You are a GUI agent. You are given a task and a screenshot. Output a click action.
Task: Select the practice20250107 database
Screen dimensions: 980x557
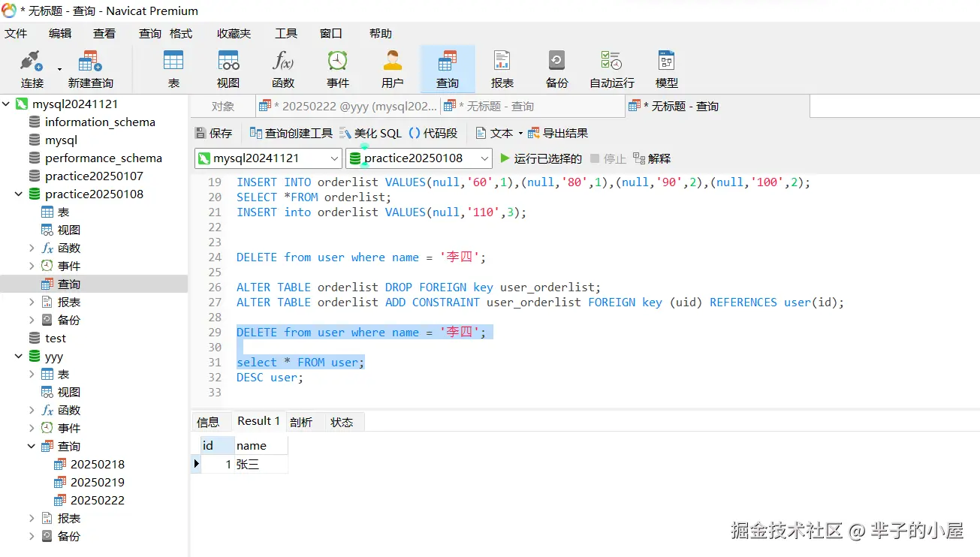(94, 176)
